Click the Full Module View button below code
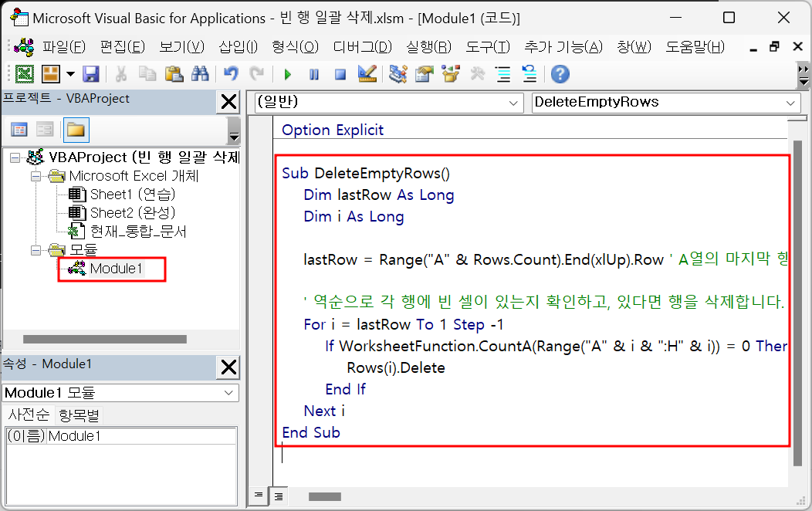This screenshot has width=812, height=511. point(278,496)
